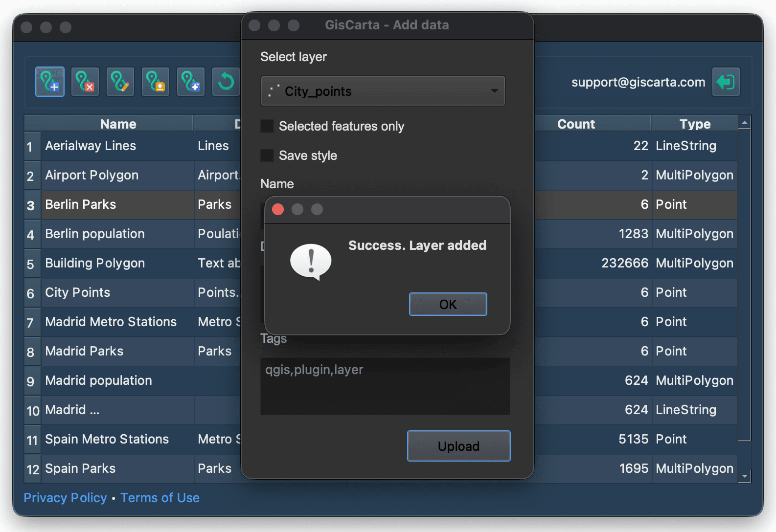Click the Upload button
776x532 pixels.
click(458, 446)
